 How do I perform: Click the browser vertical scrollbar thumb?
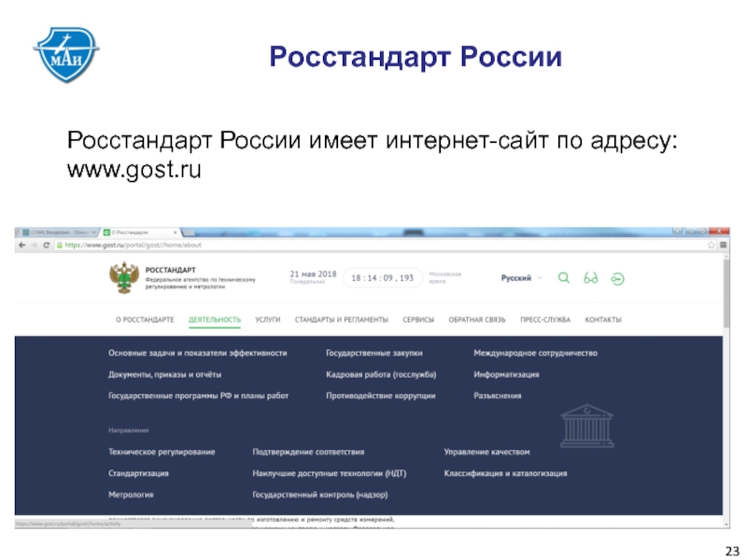coord(726,293)
